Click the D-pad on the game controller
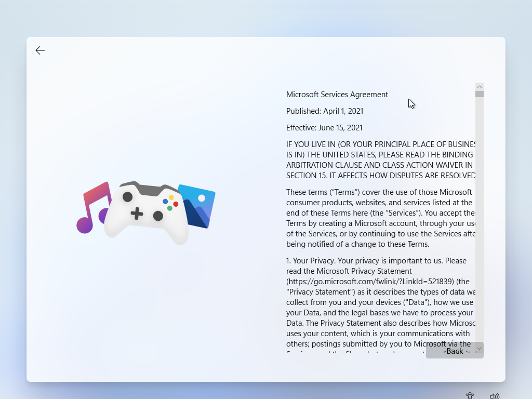 (137, 213)
